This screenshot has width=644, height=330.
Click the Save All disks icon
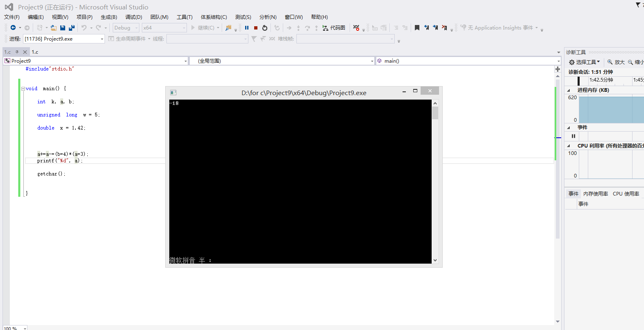click(x=72, y=28)
